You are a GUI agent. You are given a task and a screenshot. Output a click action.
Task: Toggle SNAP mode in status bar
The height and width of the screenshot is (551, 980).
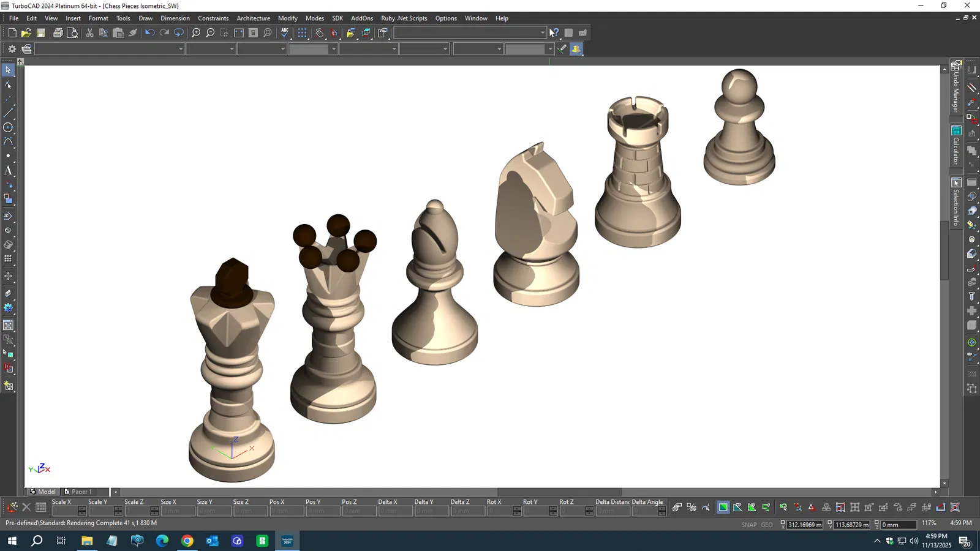click(748, 525)
